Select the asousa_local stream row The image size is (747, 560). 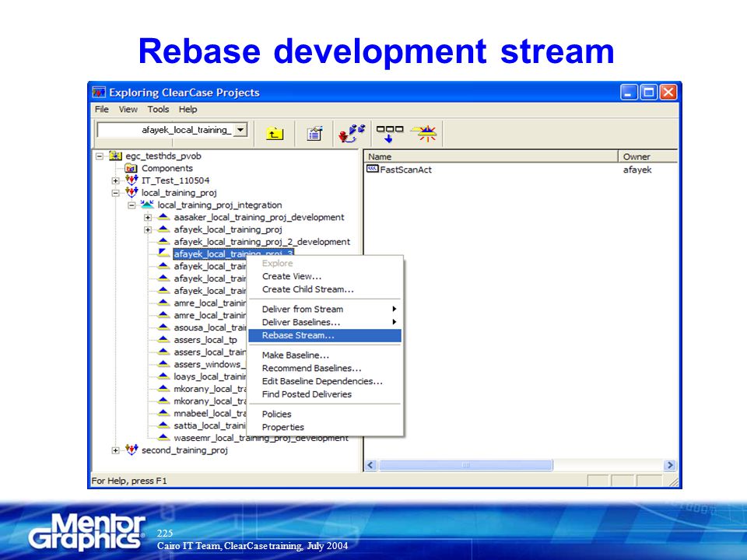click(209, 327)
